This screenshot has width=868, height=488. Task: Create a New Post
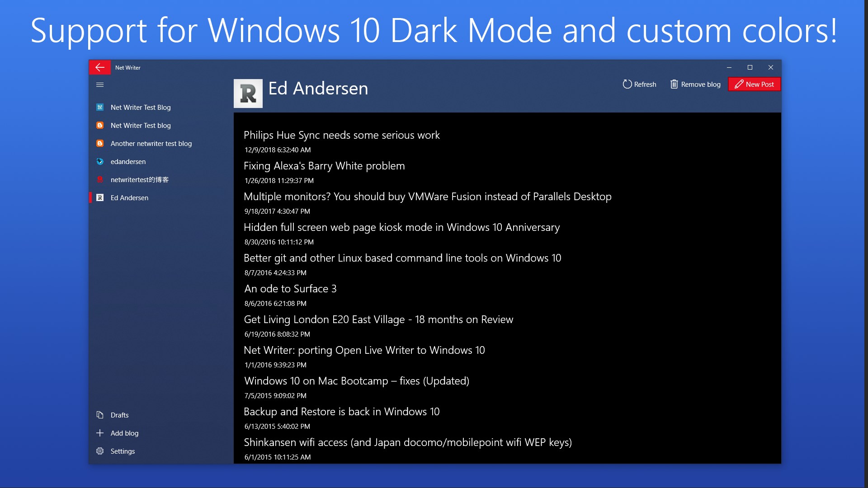tap(754, 84)
